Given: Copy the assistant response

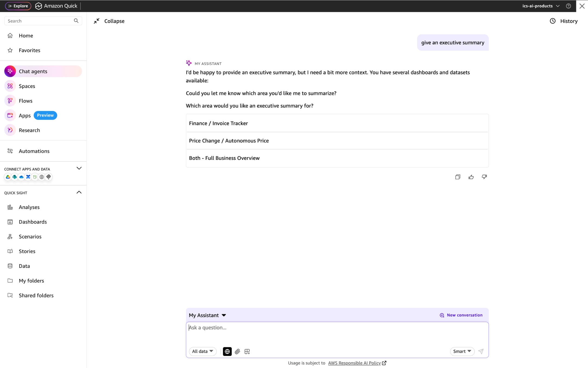Looking at the screenshot, I should tap(458, 177).
